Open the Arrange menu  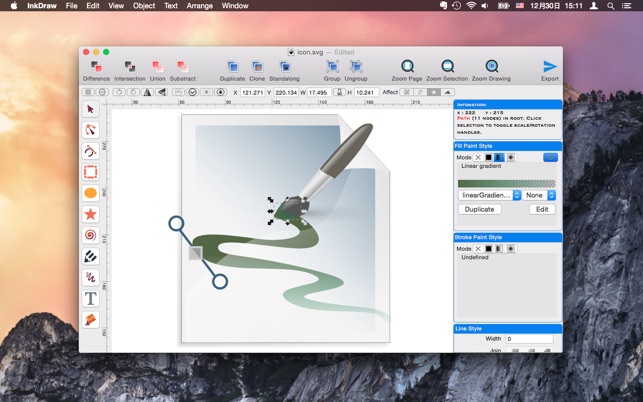pos(199,6)
